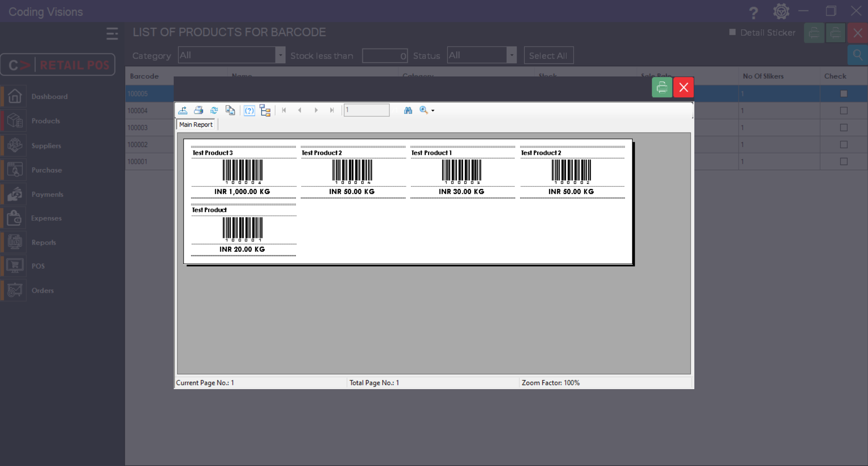The height and width of the screenshot is (466, 868).
Task: Tick the Check box for barcode 100004
Action: tap(844, 110)
